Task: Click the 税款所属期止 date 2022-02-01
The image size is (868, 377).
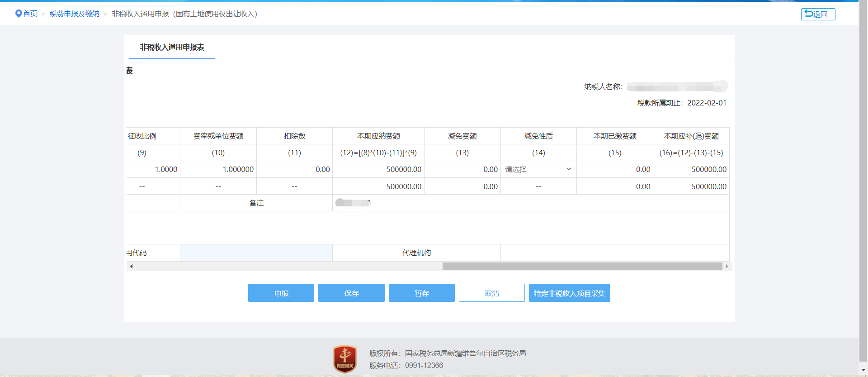Action: pyautogui.click(x=707, y=103)
